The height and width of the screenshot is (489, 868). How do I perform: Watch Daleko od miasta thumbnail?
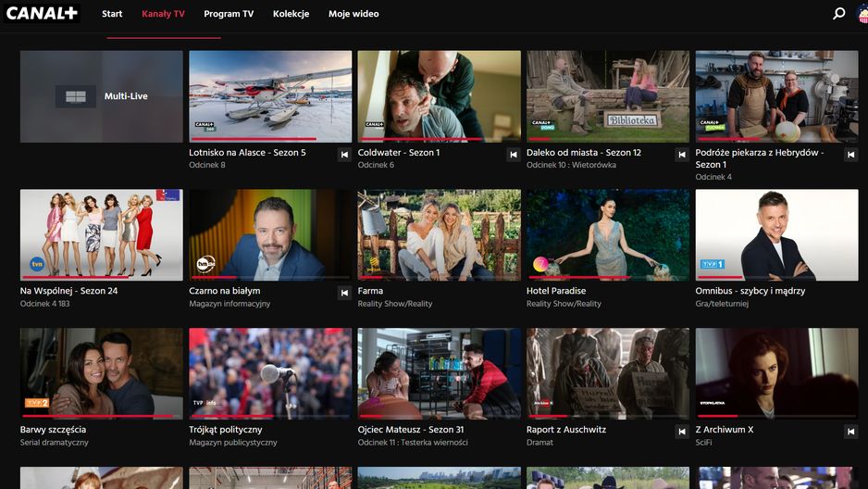pos(608,96)
